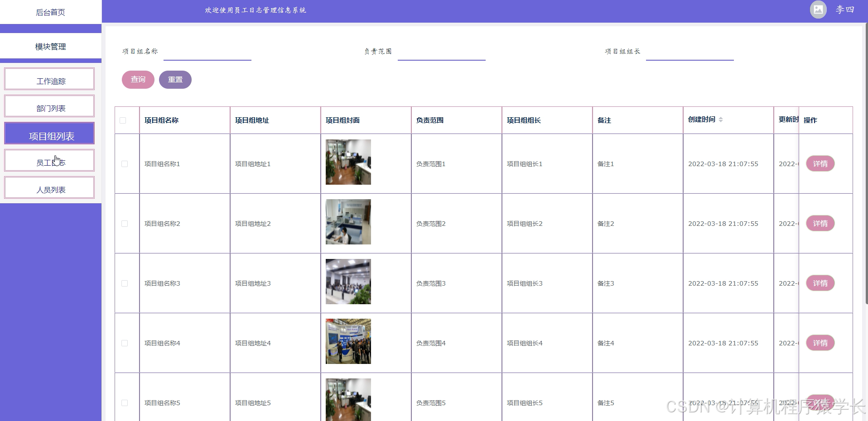Focus the 负责范围 search field

(x=442, y=52)
